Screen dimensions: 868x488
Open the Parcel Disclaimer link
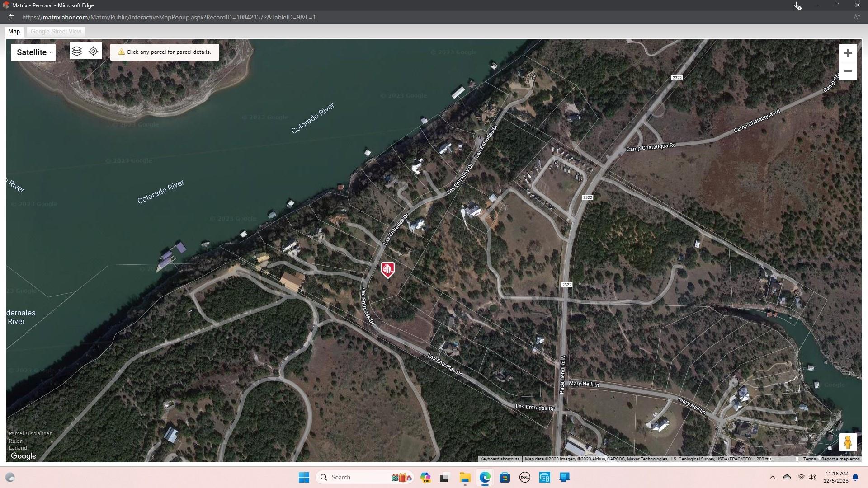coord(30,433)
